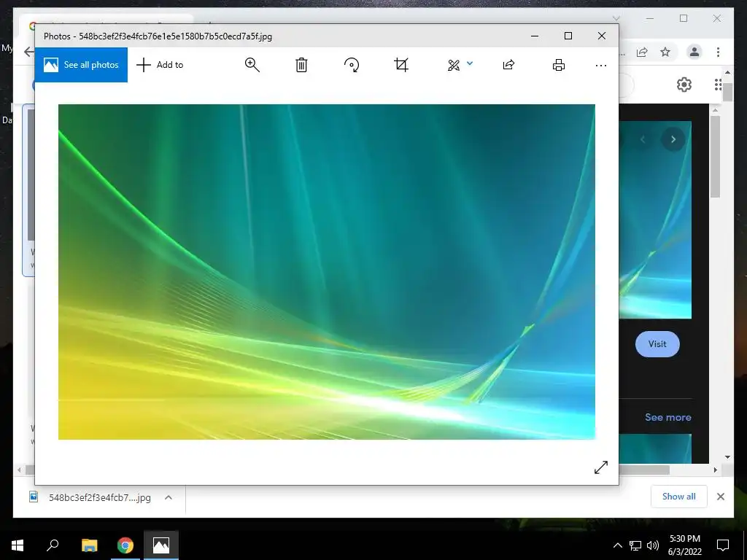
Task: Open the 5:30 PM clock calendar
Action: pyautogui.click(x=685, y=545)
